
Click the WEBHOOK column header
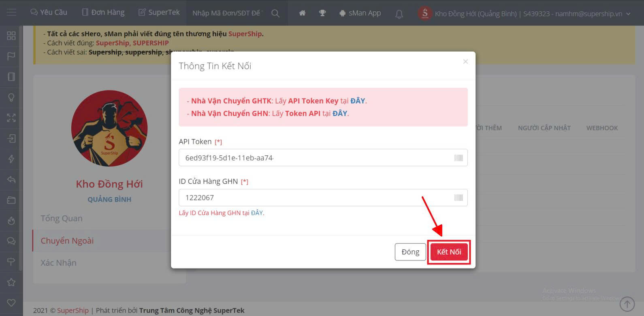(602, 128)
